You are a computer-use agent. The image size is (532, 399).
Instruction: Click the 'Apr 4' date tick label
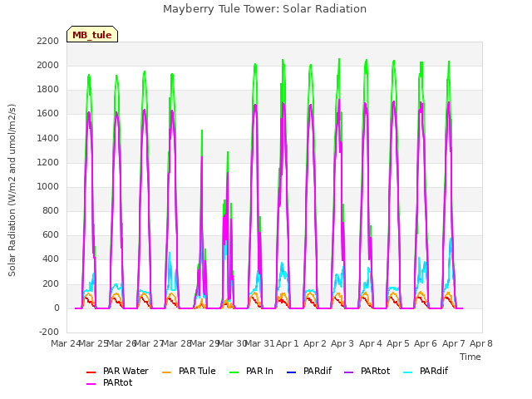(370, 343)
